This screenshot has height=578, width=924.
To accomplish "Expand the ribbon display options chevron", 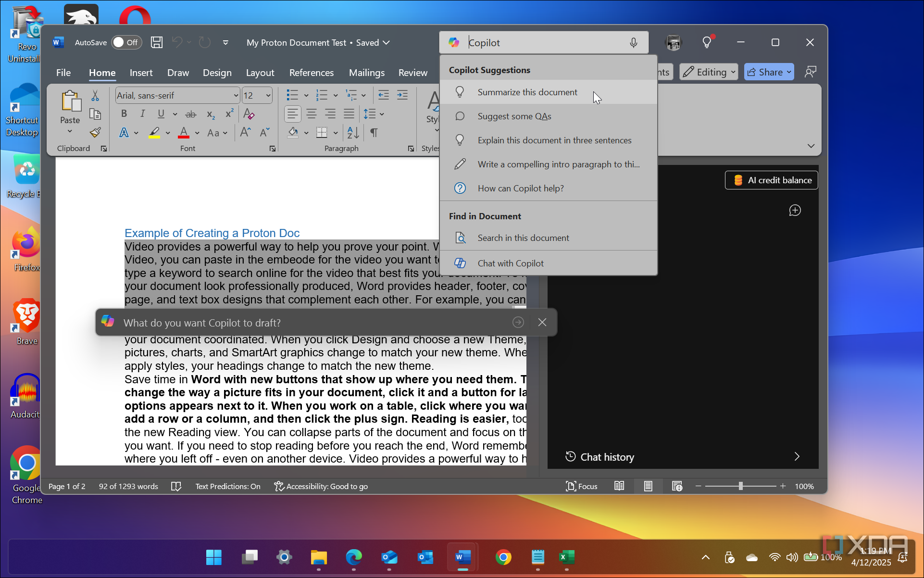I will click(811, 146).
